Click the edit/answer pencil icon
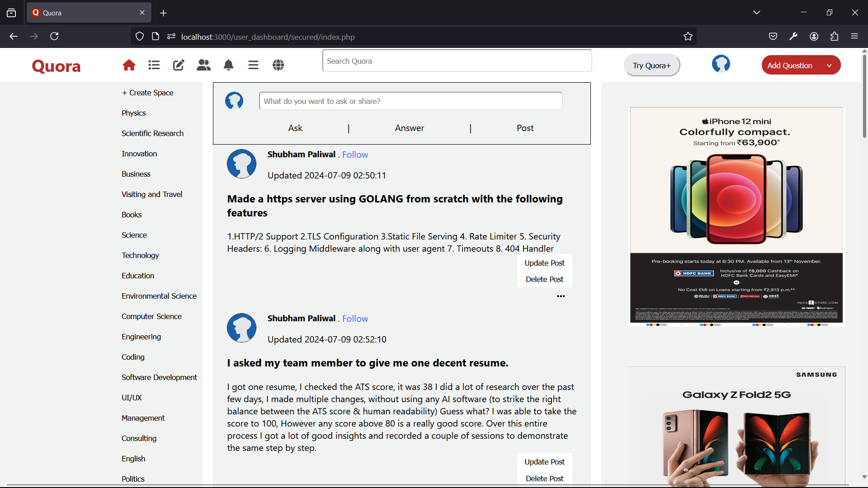This screenshot has width=868, height=488. click(179, 65)
